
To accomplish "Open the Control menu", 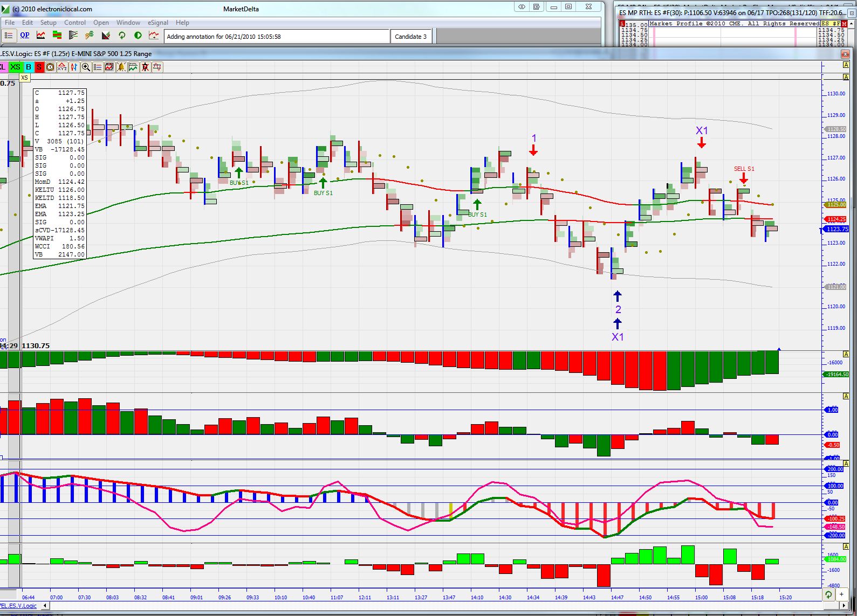I will point(75,23).
